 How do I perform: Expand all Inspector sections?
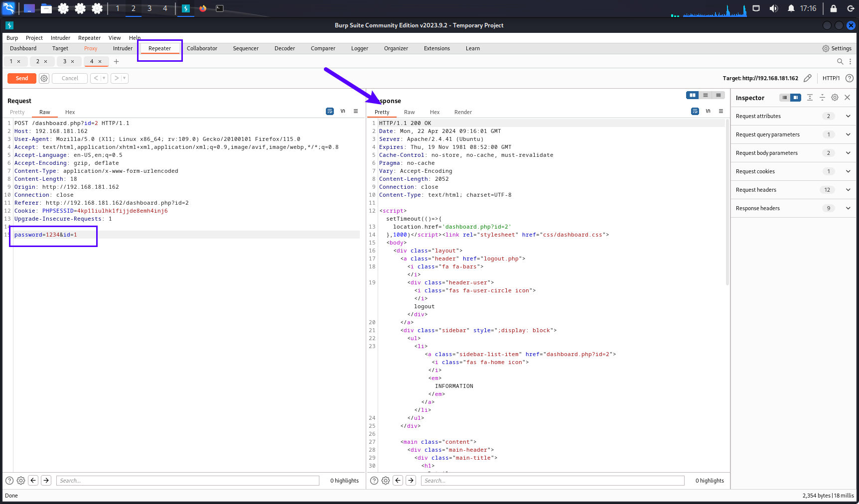(810, 98)
